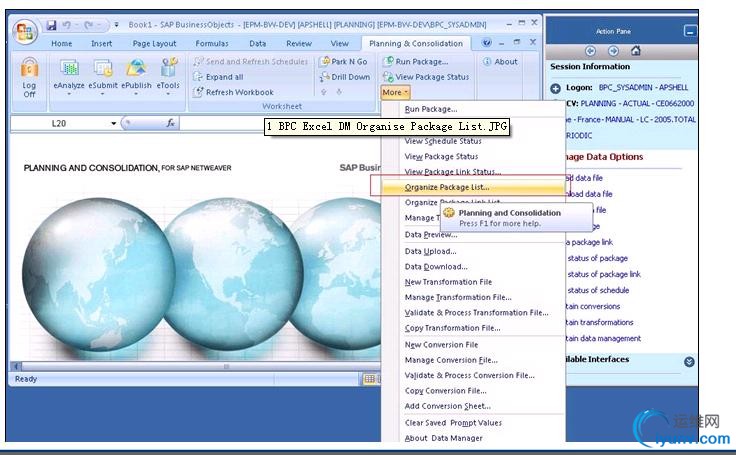
Task: Expand the Available Interfaces section chevron
Action: (689, 362)
